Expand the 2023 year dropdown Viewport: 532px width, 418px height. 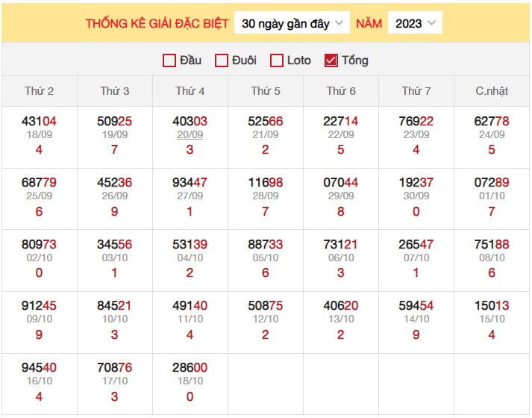(x=415, y=23)
